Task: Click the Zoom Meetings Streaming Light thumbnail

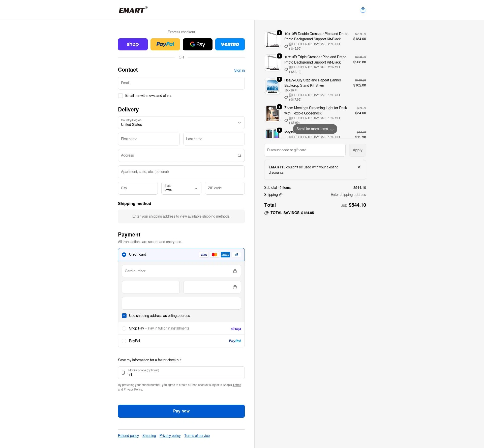Action: pos(273,113)
